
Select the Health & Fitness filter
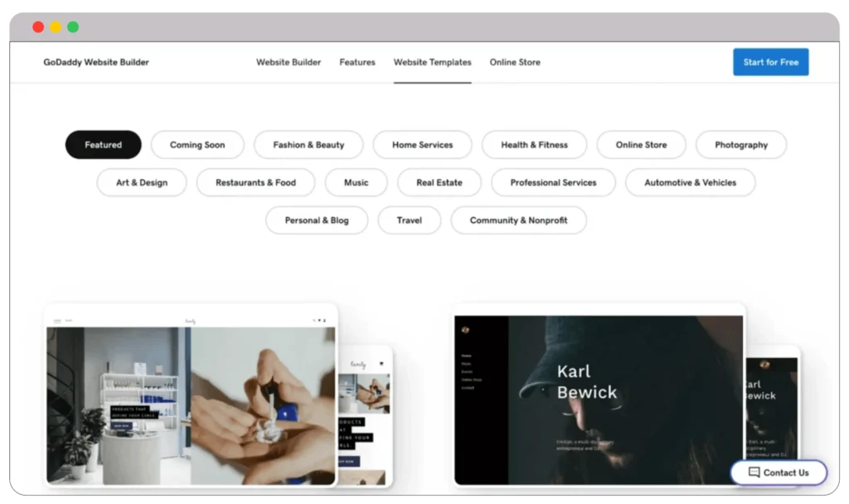pyautogui.click(x=534, y=145)
